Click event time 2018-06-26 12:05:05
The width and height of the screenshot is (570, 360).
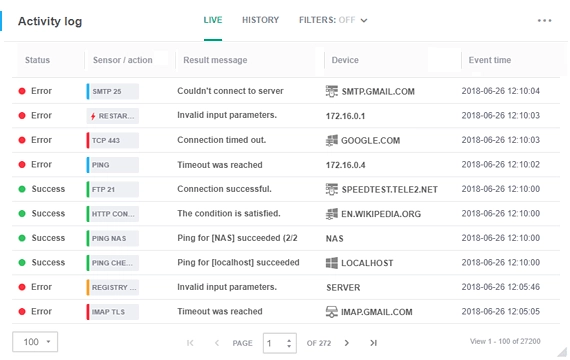[501, 311]
